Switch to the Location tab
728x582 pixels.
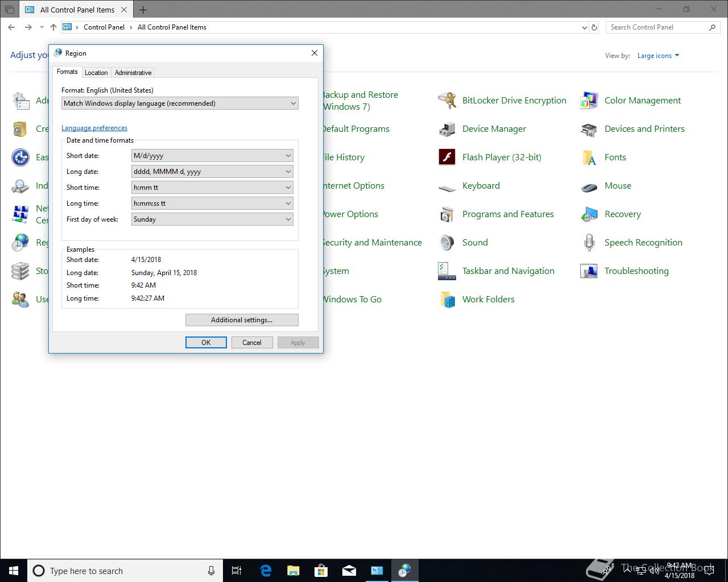pyautogui.click(x=96, y=73)
